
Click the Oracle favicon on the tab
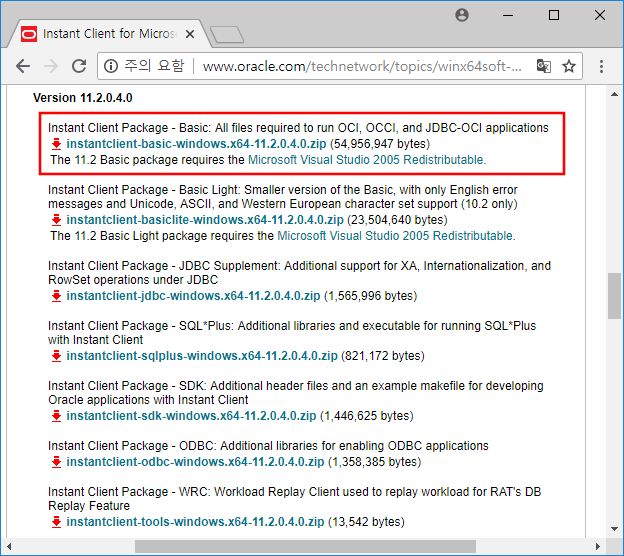pos(29,34)
